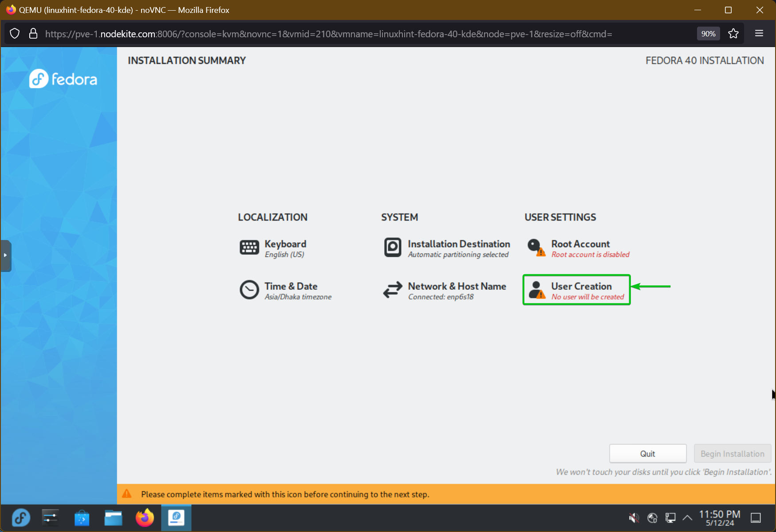Open Keyboard localization settings via its icon
The width and height of the screenshot is (776, 532).
click(x=249, y=248)
